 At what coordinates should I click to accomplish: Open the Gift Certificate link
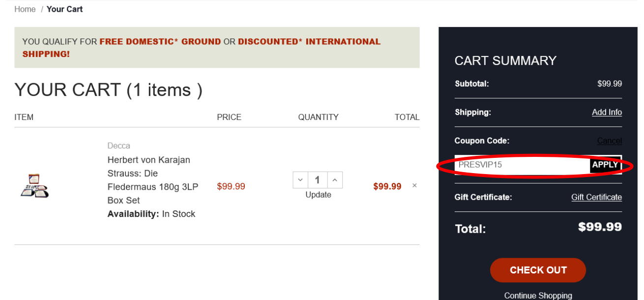pyautogui.click(x=596, y=197)
